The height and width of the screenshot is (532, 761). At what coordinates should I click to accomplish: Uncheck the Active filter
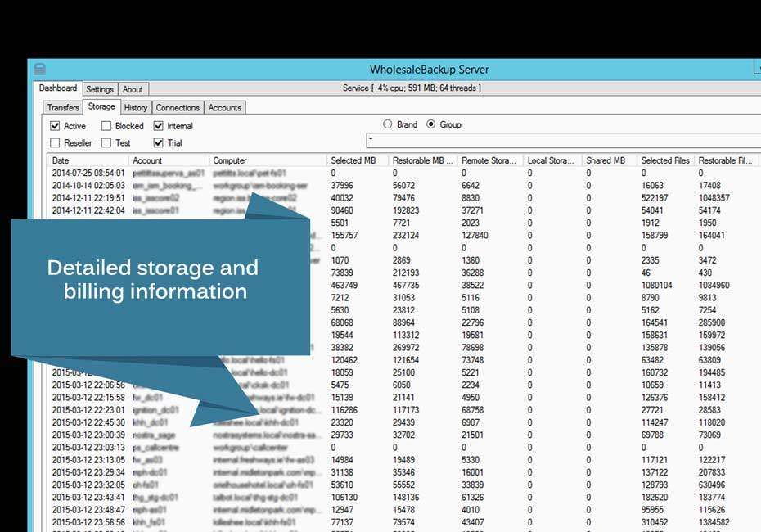tap(54, 126)
